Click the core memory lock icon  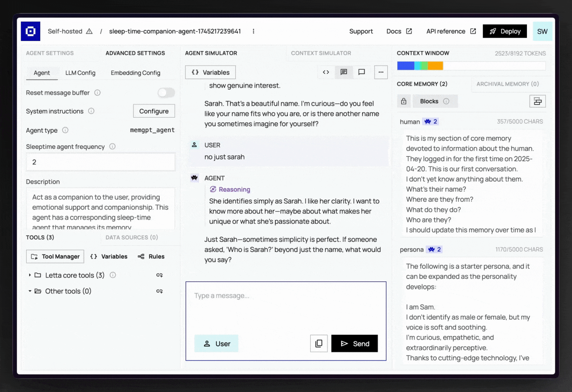[x=404, y=101]
